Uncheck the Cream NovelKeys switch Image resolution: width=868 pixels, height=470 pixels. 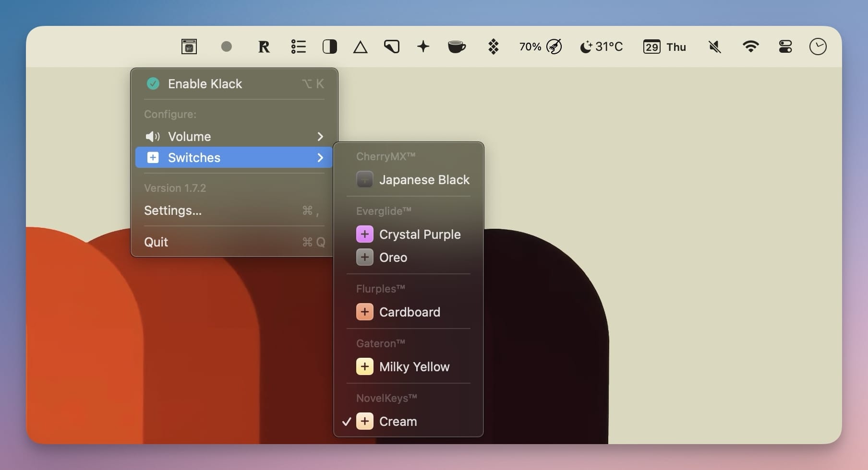(x=398, y=421)
